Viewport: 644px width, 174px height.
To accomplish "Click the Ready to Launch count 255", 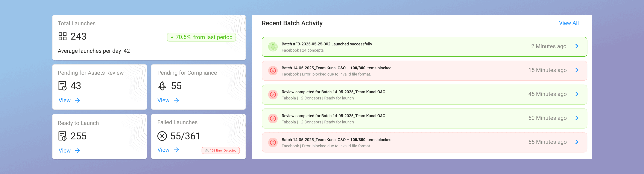I will [x=79, y=136].
